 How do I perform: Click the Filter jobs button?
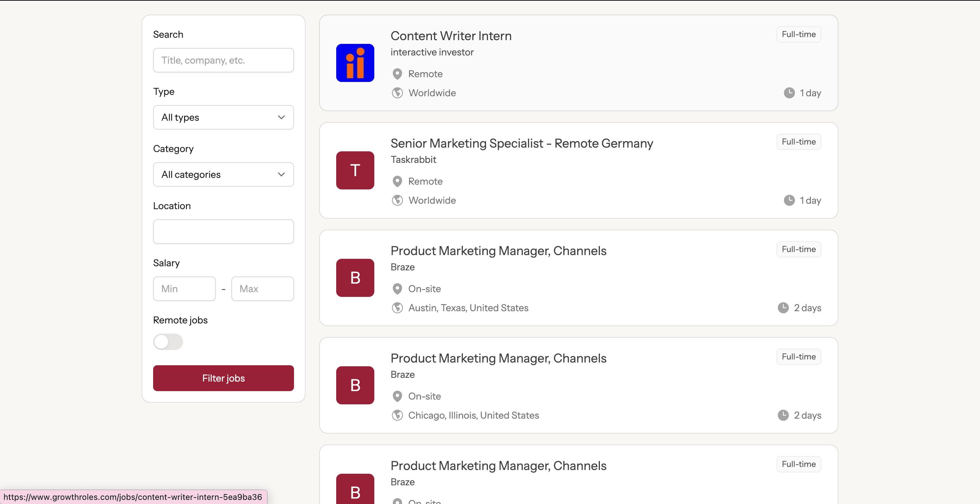223,378
